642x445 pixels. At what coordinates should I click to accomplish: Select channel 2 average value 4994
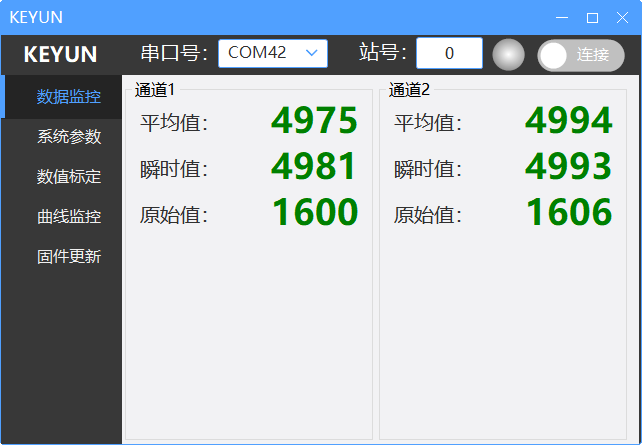pyautogui.click(x=568, y=120)
